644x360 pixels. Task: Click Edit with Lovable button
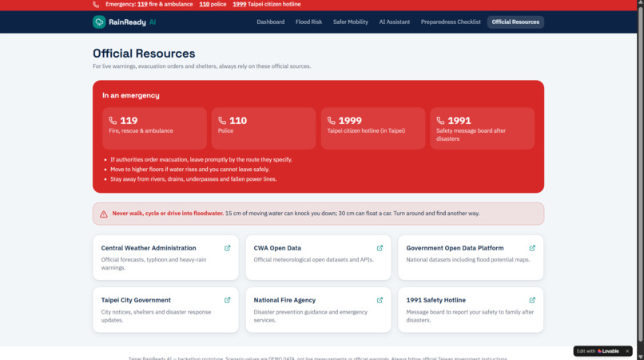598,351
